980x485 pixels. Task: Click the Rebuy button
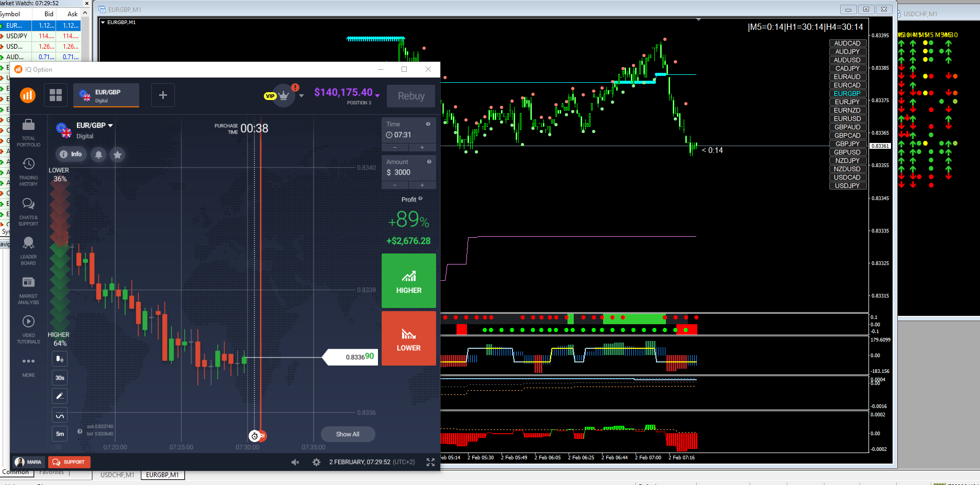click(411, 96)
